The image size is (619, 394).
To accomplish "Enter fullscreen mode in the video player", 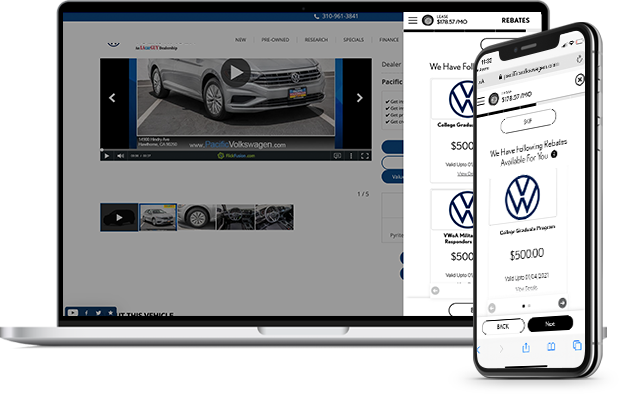I will (365, 156).
